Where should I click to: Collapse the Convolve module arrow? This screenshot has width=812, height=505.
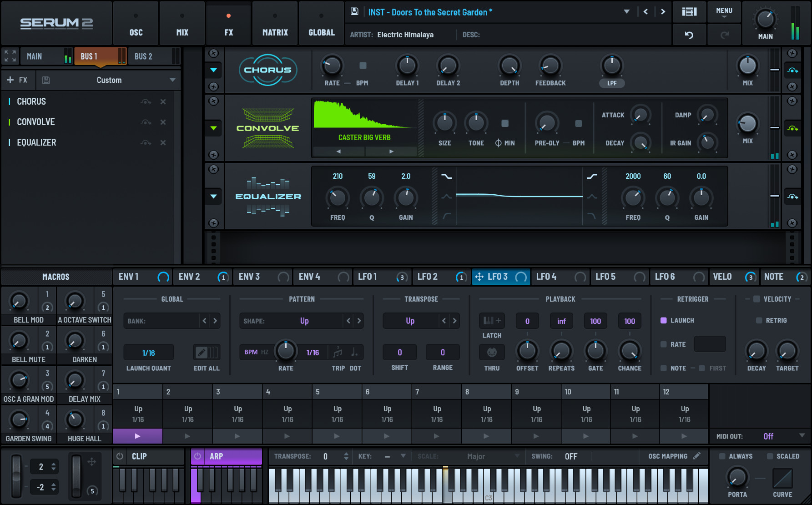[x=213, y=128]
